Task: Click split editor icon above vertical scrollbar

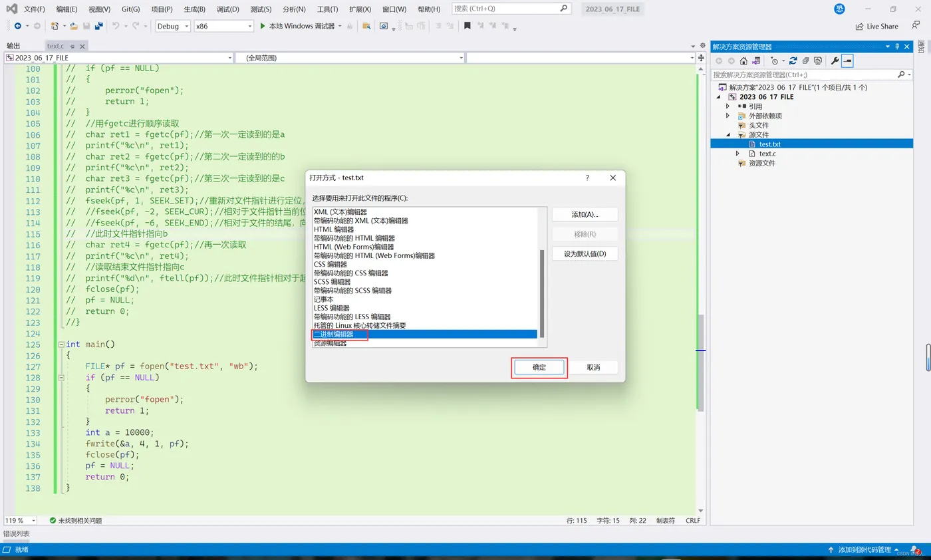Action: 702,58
